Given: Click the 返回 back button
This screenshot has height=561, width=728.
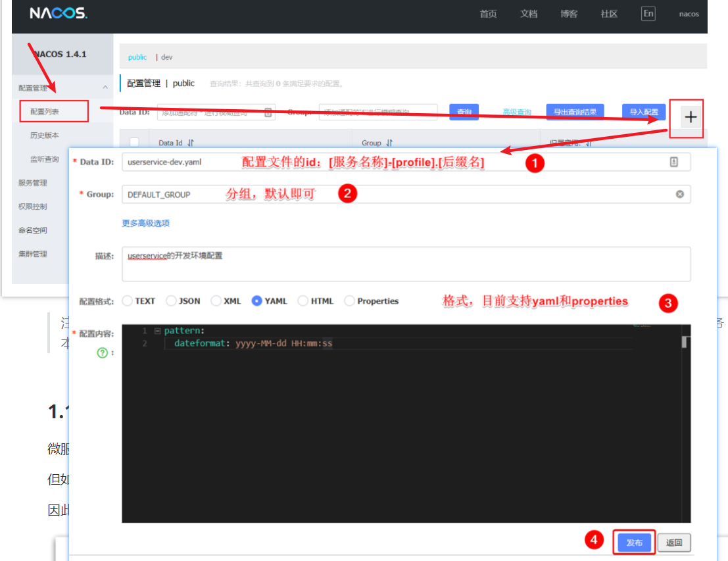Looking at the screenshot, I should click(674, 543).
